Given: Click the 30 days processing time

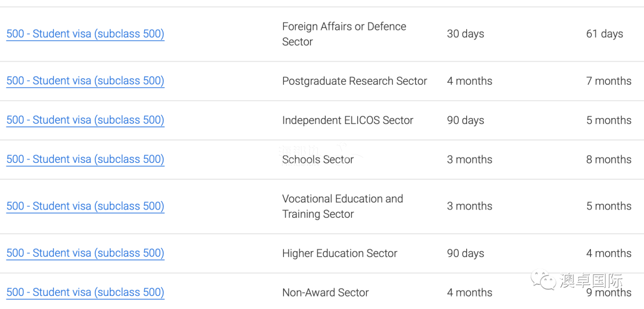Looking at the screenshot, I should [x=465, y=34].
